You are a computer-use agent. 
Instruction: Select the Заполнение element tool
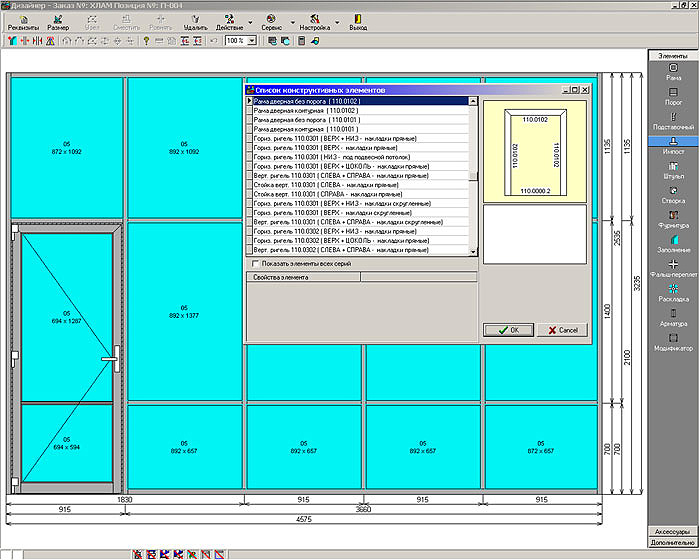(x=673, y=244)
